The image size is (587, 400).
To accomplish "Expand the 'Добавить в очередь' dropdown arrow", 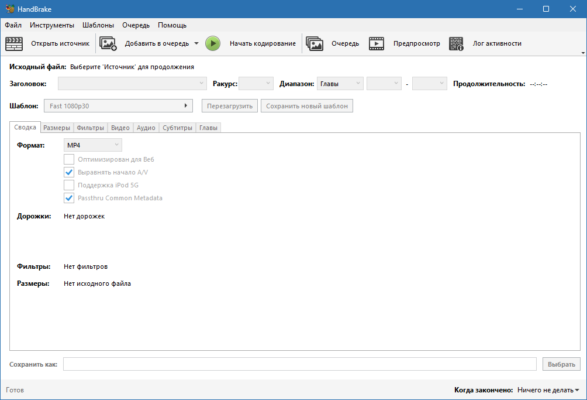I will [196, 43].
